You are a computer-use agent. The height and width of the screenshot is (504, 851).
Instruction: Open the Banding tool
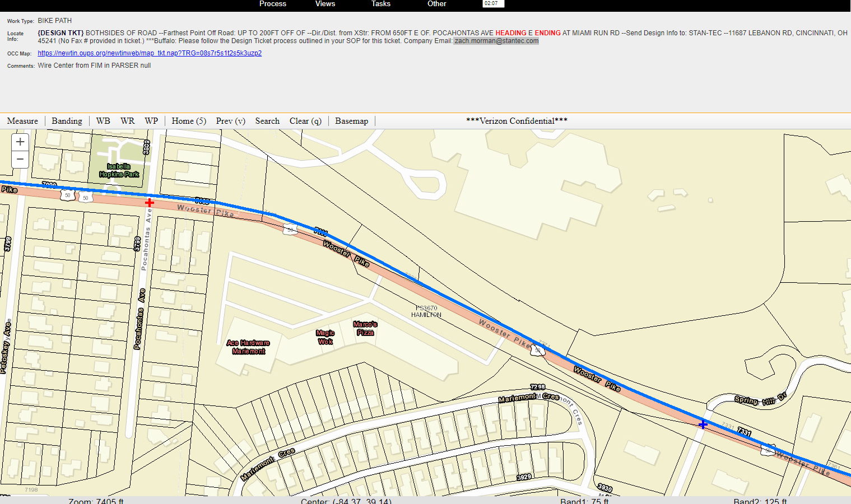67,121
